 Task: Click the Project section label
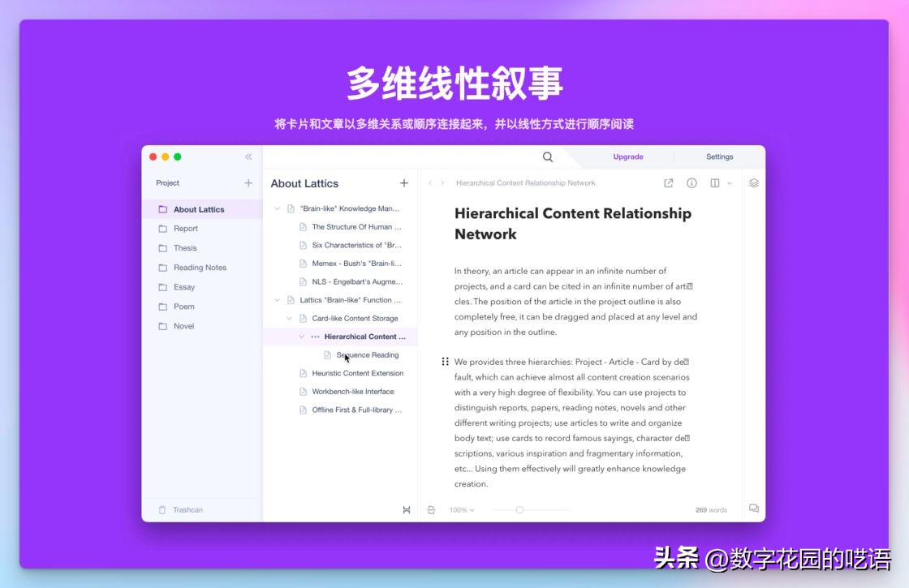coord(167,183)
